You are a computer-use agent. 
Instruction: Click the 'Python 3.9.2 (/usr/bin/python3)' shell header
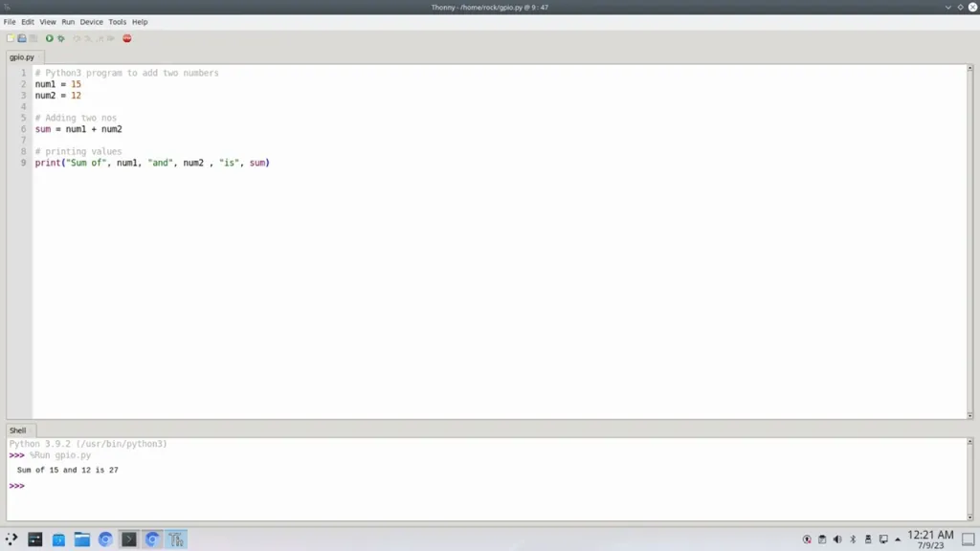pyautogui.click(x=88, y=444)
